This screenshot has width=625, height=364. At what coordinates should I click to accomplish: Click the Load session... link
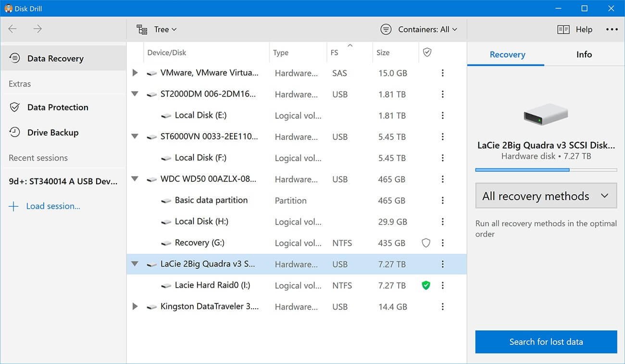(x=53, y=206)
